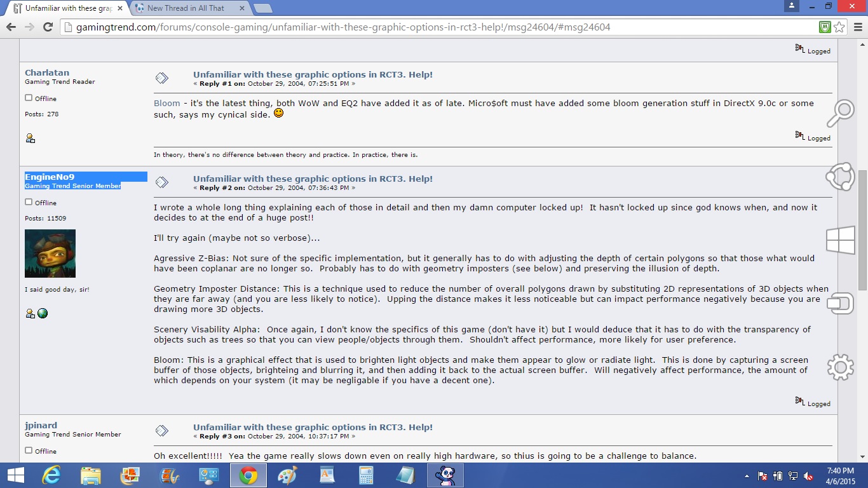
Task: Open the Charms settings gear icon
Action: tap(841, 367)
